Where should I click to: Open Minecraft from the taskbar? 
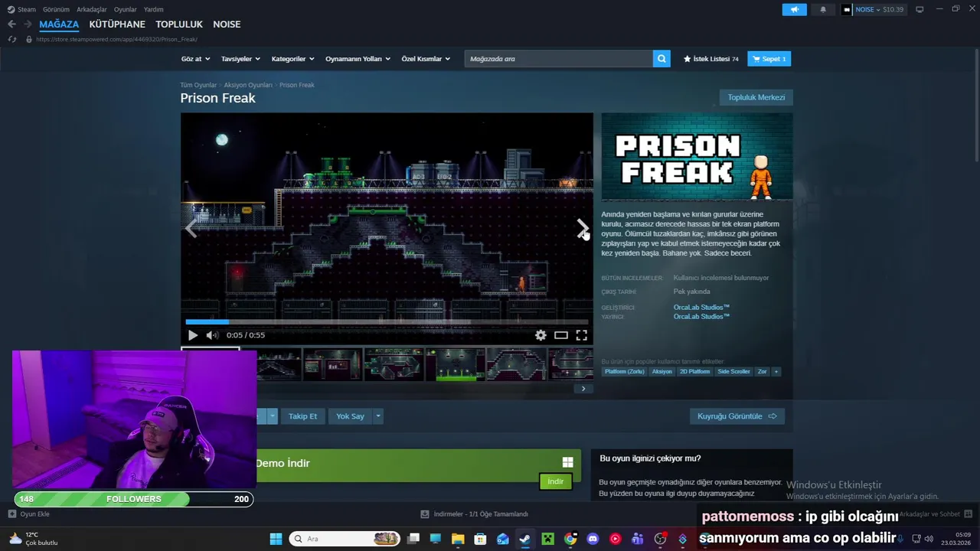click(x=547, y=539)
